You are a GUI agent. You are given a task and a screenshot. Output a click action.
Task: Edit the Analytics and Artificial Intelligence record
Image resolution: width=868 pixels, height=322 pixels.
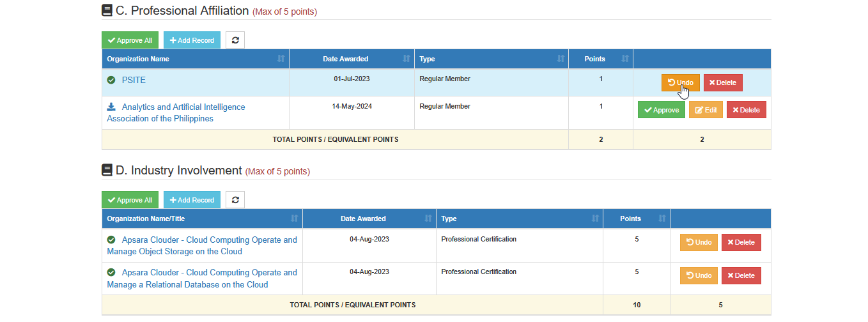(x=706, y=110)
